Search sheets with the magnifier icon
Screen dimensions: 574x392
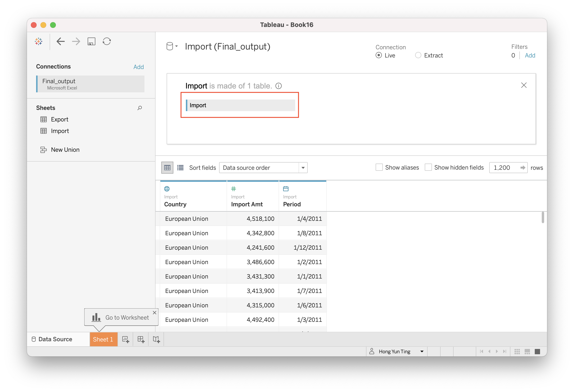coord(140,108)
